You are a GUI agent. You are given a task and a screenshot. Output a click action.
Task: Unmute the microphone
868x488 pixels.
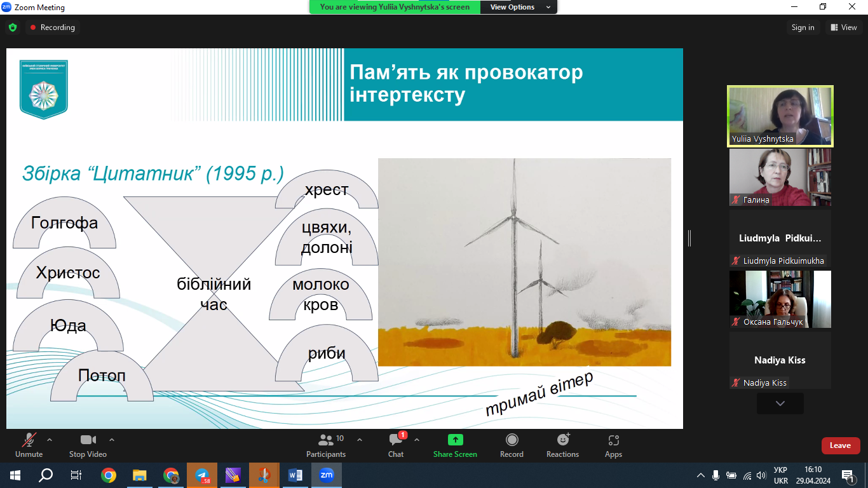click(x=29, y=445)
